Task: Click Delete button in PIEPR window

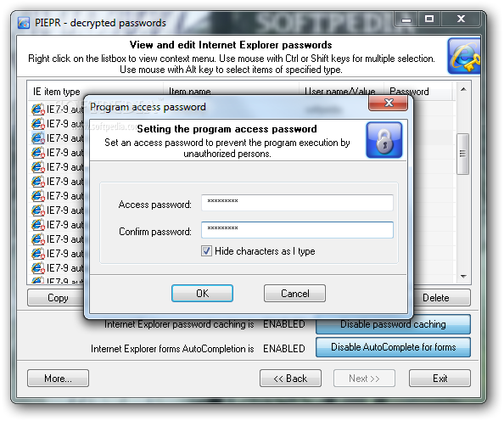Action: pos(442,298)
